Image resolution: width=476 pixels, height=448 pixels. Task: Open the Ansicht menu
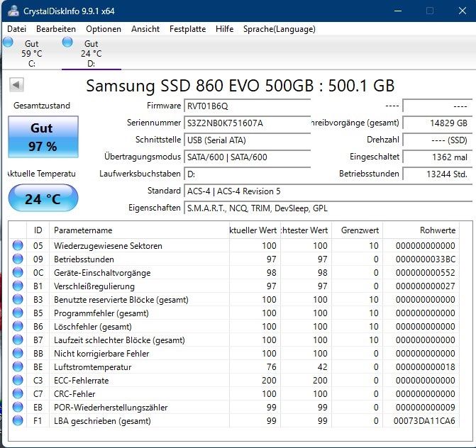[145, 29]
